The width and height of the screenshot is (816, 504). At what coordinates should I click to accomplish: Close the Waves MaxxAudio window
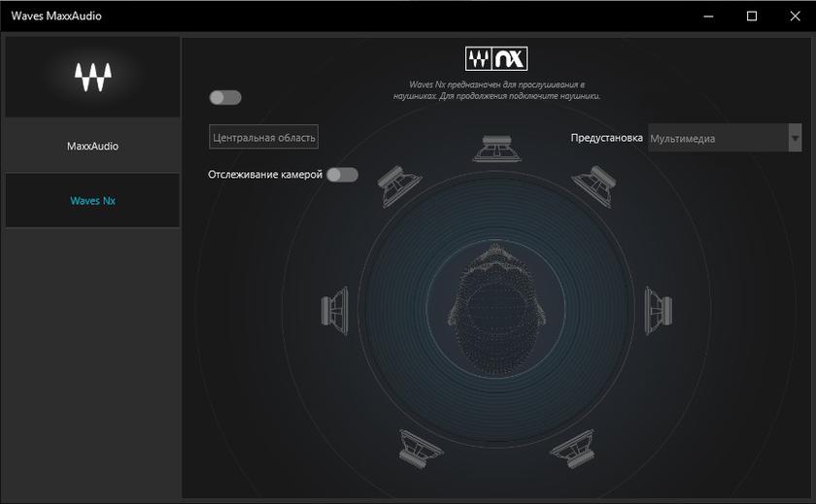794,16
